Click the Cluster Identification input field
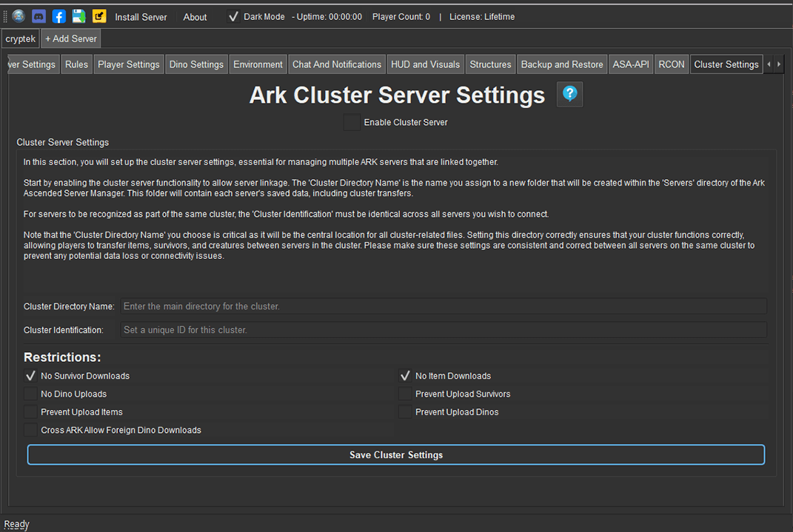The image size is (793, 532). coord(444,330)
